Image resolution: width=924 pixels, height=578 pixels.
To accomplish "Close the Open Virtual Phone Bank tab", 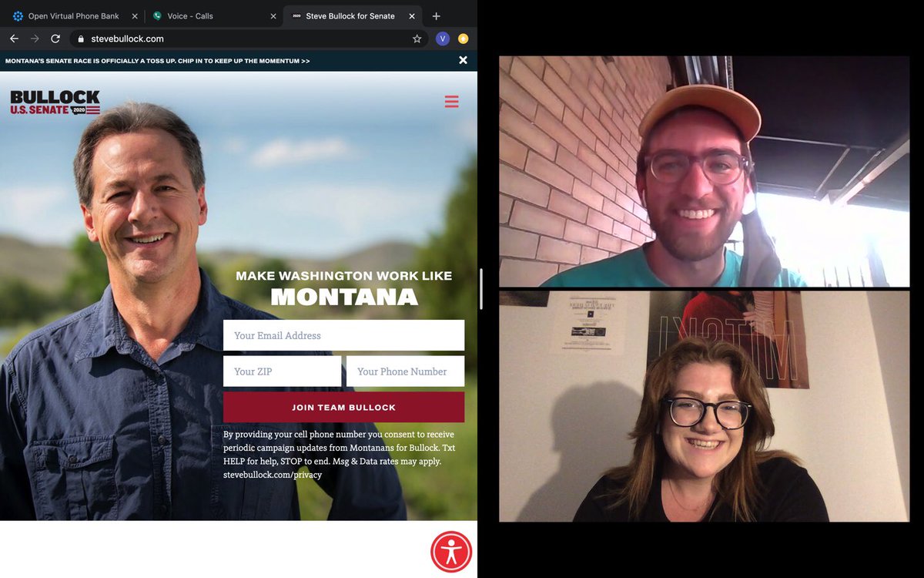I will click(x=134, y=16).
